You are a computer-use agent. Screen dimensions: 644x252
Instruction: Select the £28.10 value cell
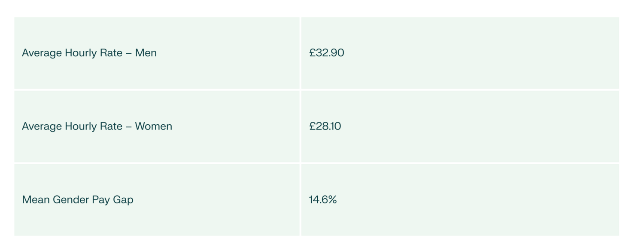point(325,126)
